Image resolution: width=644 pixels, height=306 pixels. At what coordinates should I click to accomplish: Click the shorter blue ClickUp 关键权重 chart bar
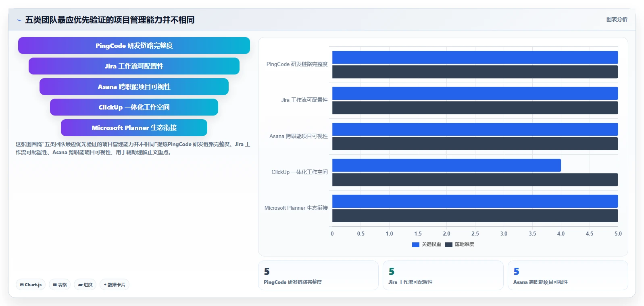pyautogui.click(x=446, y=165)
